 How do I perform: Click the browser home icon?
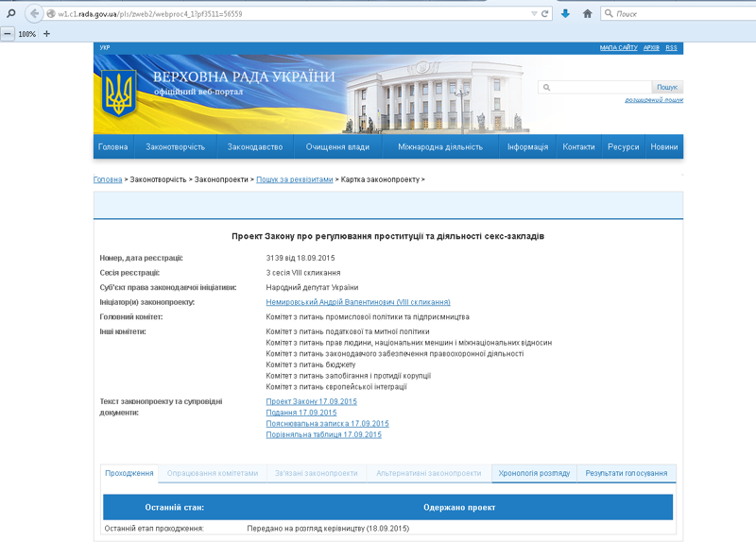588,14
